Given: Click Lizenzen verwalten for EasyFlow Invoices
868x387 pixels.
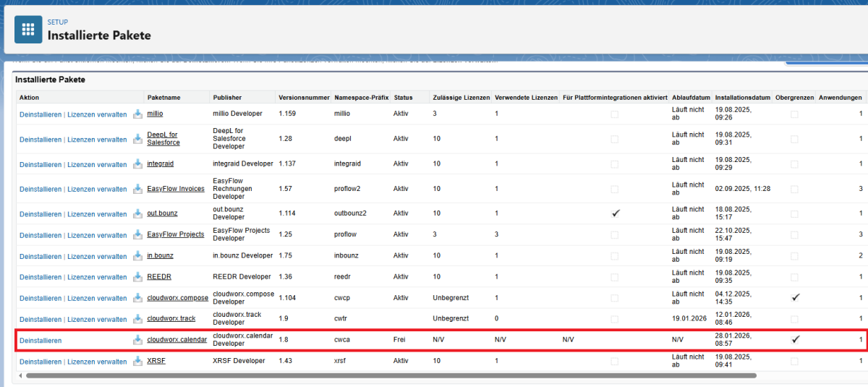Looking at the screenshot, I should (x=97, y=189).
